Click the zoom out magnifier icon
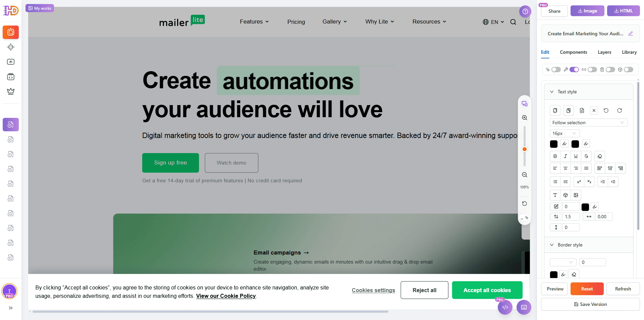This screenshot has width=644, height=320. tap(525, 175)
